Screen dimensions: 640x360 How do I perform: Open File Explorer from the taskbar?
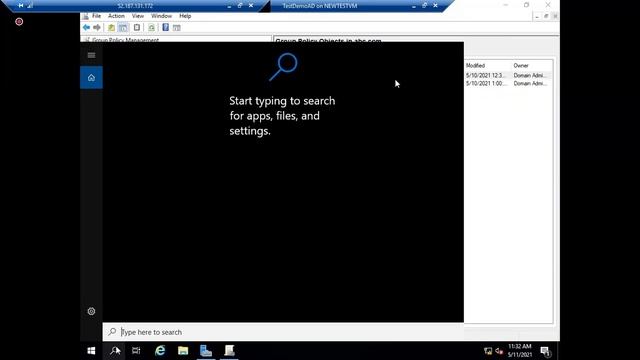point(183,351)
